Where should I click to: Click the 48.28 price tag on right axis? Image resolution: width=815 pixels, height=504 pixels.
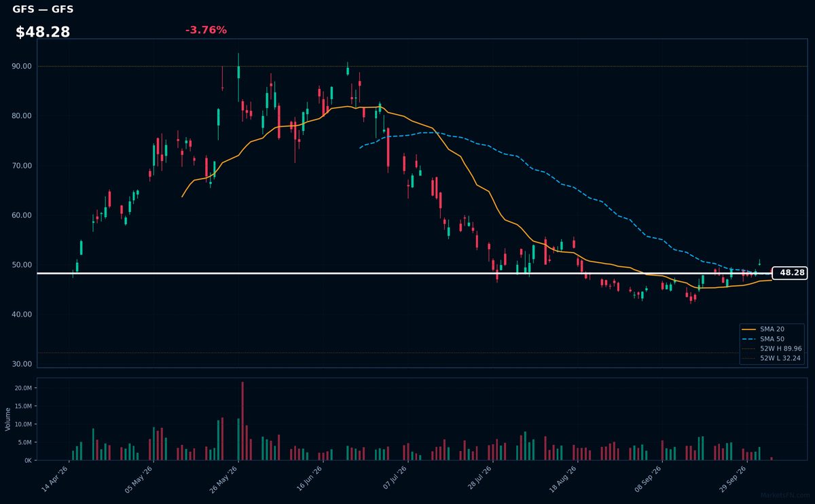point(789,273)
